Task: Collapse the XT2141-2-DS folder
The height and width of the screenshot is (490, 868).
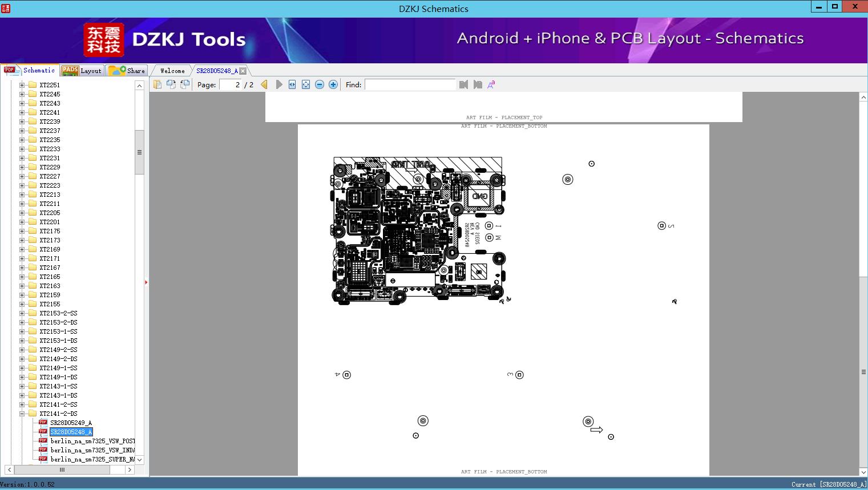Action: point(22,414)
